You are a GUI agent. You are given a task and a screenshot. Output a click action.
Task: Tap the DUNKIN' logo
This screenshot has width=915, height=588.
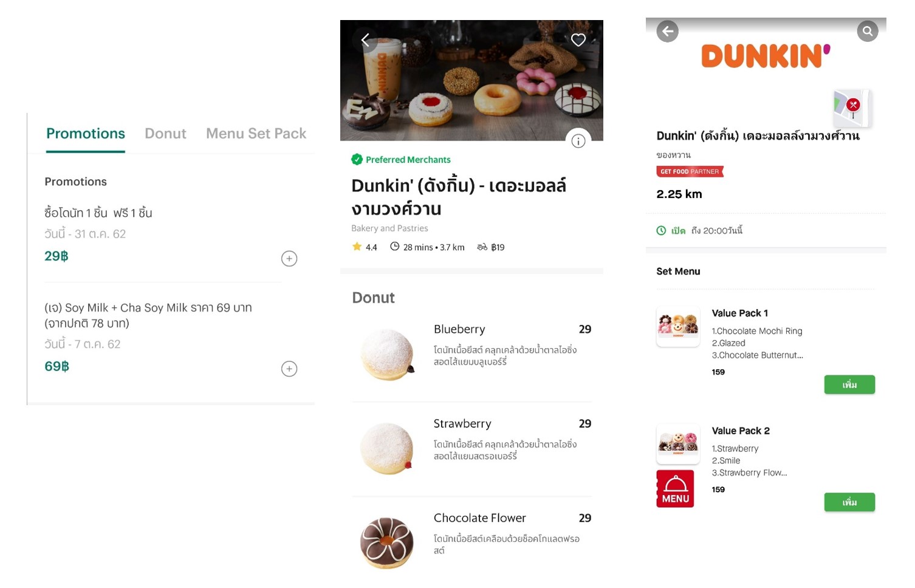766,56
